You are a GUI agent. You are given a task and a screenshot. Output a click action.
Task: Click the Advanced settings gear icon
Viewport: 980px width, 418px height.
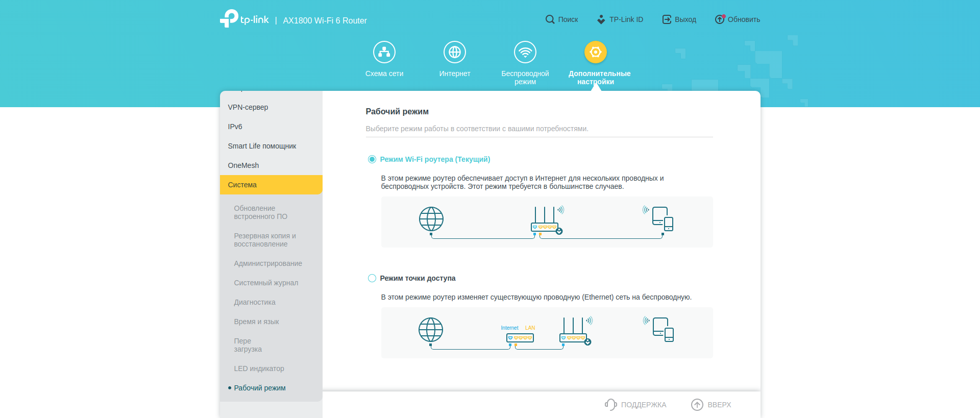pyautogui.click(x=595, y=52)
